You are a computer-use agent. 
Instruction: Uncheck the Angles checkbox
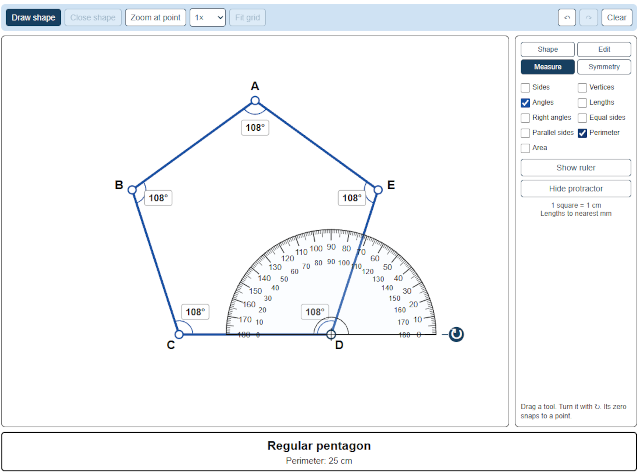pos(525,103)
